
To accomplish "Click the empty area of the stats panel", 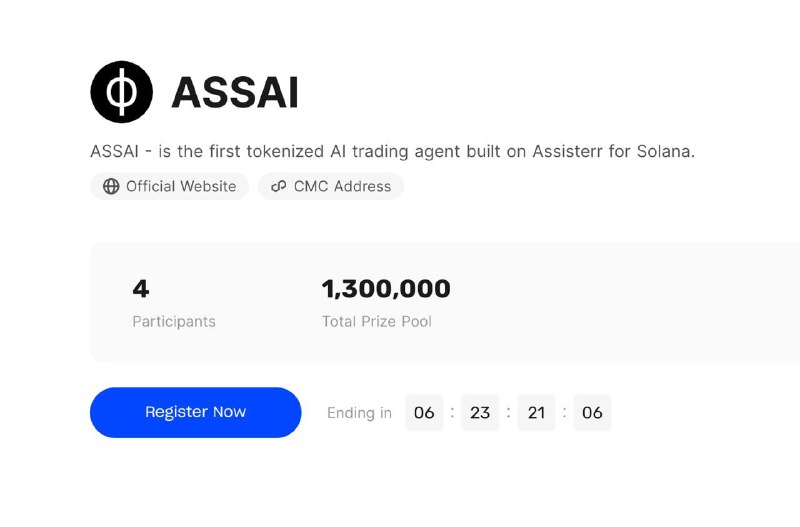I will click(622, 302).
